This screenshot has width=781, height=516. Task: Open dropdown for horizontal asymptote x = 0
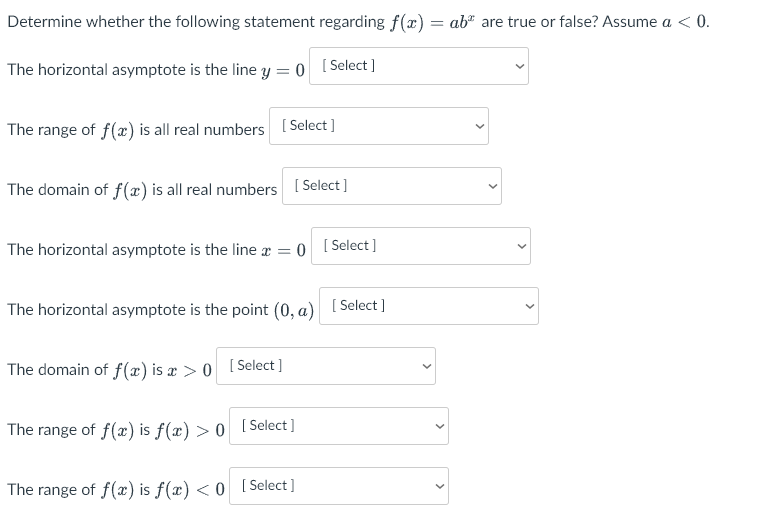[421, 246]
